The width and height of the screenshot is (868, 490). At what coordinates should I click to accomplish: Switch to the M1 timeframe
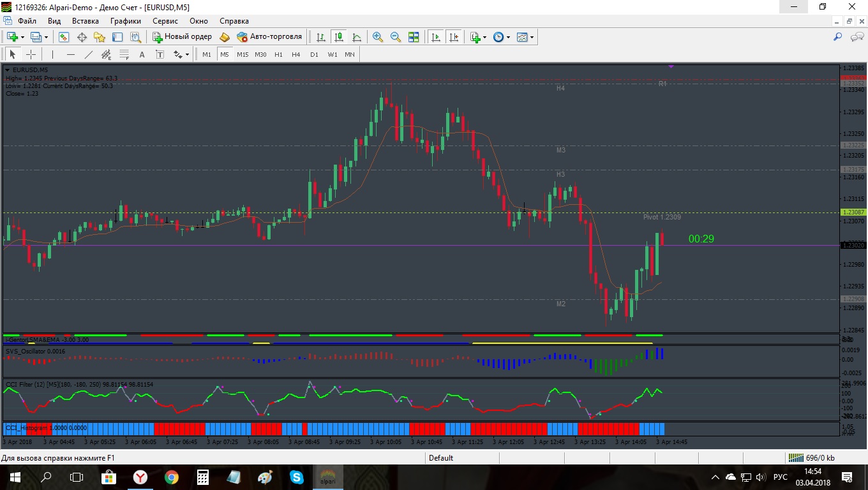click(207, 54)
